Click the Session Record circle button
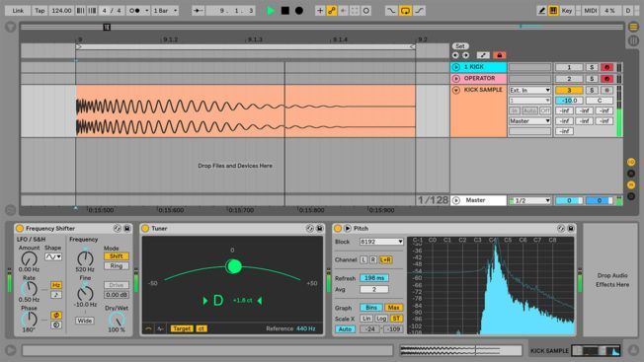Image resolution: width=644 pixels, height=362 pixels. point(366,11)
